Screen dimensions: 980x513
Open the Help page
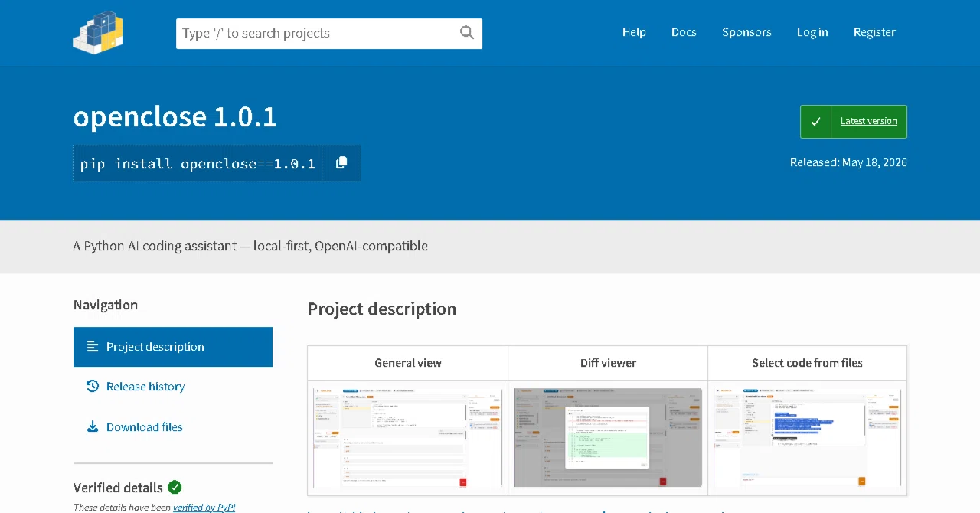(634, 32)
